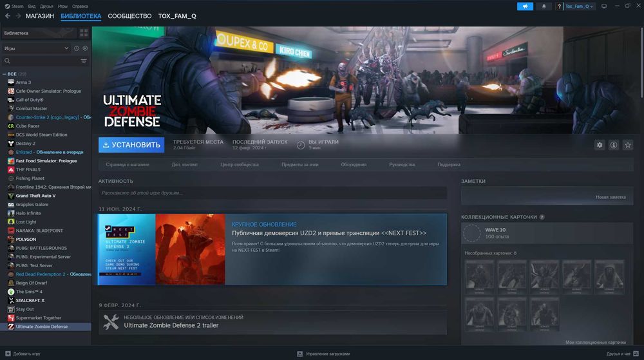
Task: Click Добавить игру label
Action: click(26, 354)
